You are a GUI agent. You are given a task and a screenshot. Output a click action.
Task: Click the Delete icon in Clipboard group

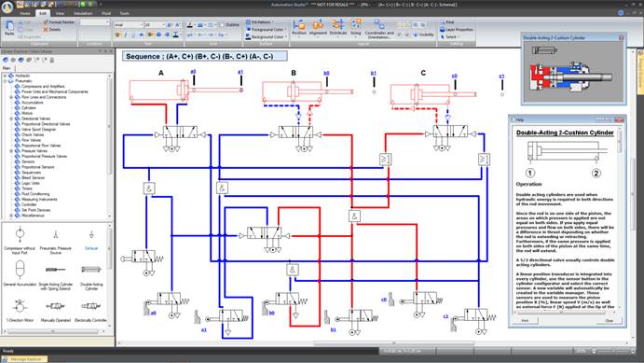[52, 30]
